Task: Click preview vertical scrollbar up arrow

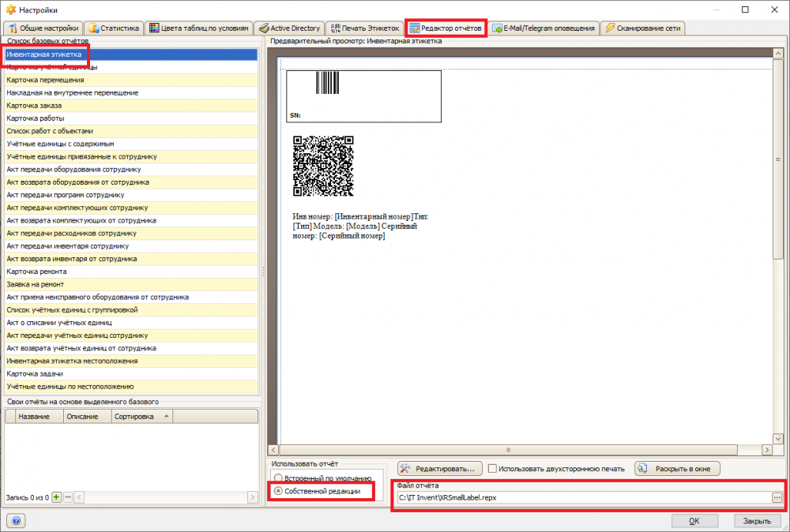Action: (777, 53)
